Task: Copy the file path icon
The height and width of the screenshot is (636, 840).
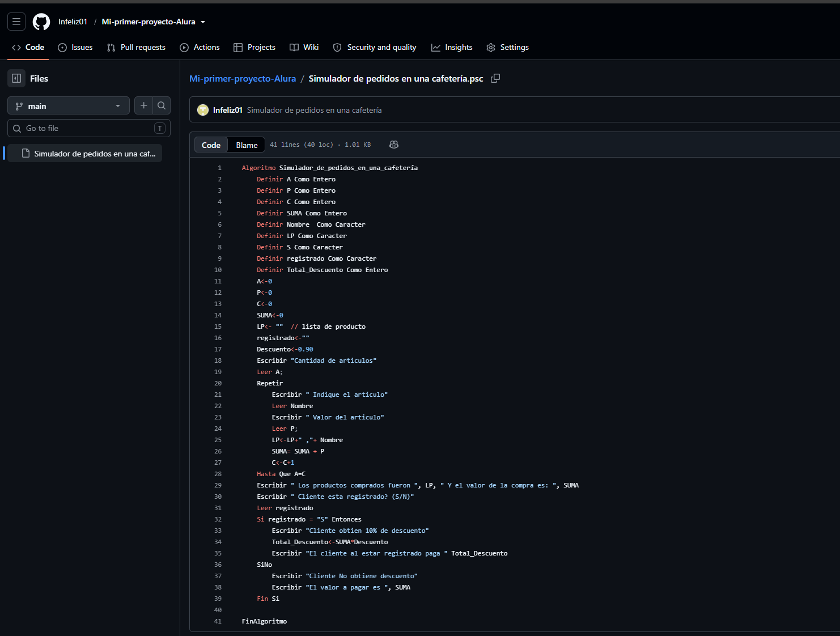Action: [x=495, y=78]
